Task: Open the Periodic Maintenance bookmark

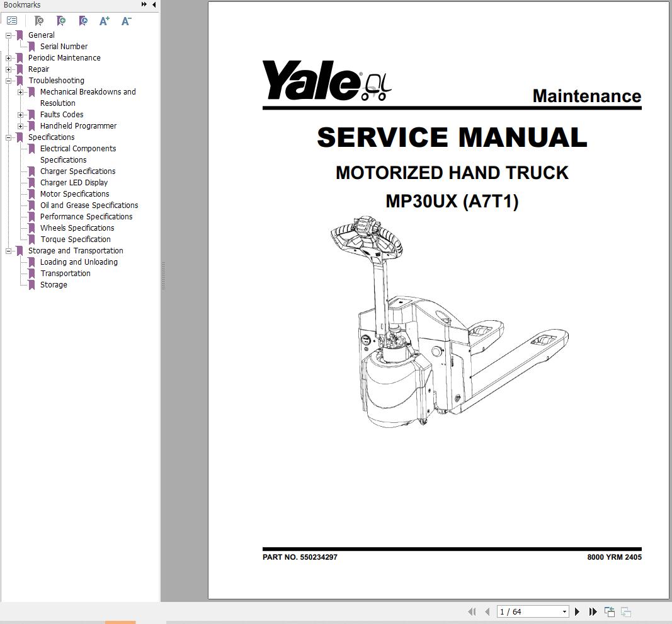Action: click(64, 58)
